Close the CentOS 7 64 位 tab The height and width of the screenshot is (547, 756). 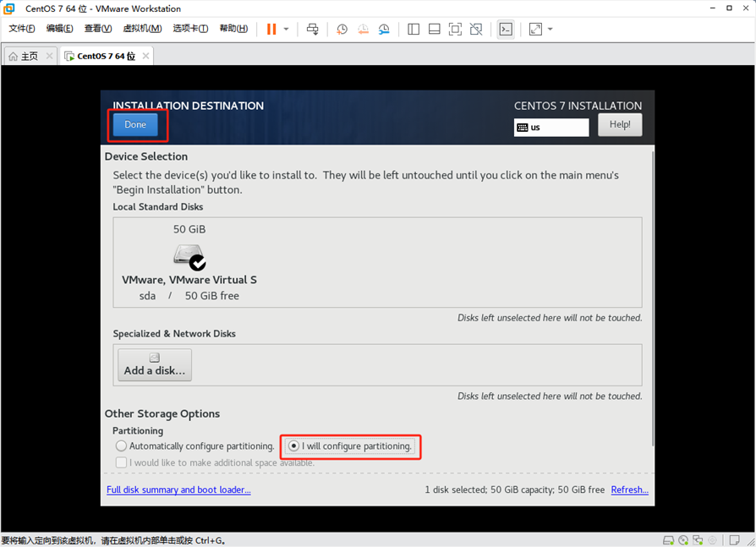point(145,56)
